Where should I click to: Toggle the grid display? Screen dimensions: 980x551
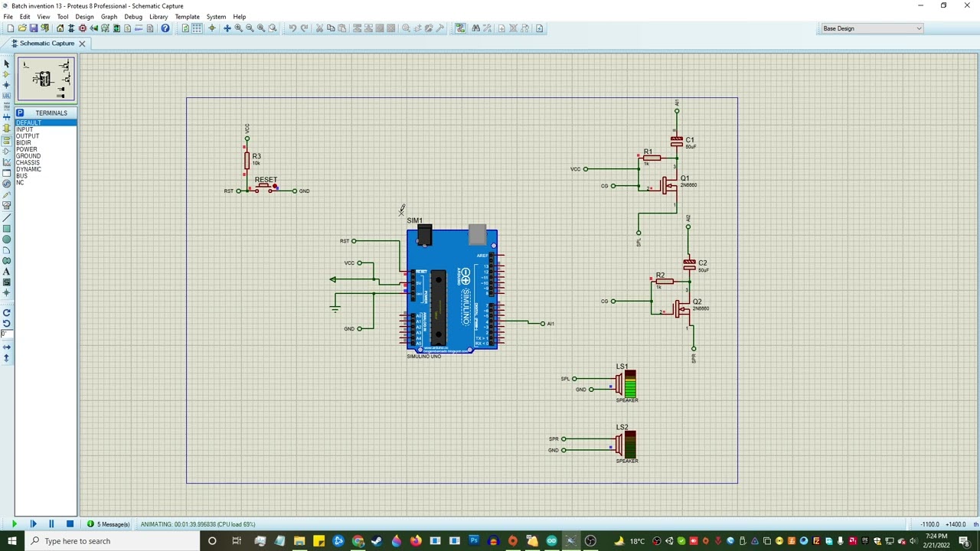tap(197, 28)
